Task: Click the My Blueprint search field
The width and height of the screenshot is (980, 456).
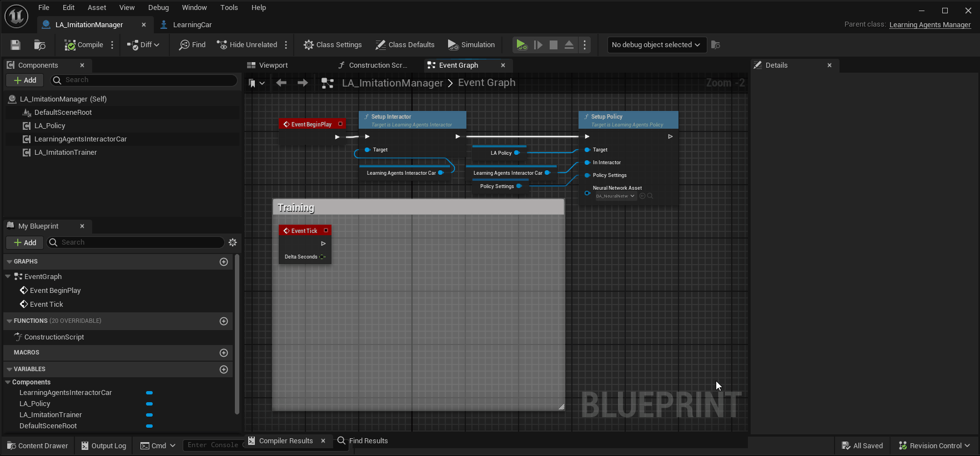Action: [x=135, y=242]
